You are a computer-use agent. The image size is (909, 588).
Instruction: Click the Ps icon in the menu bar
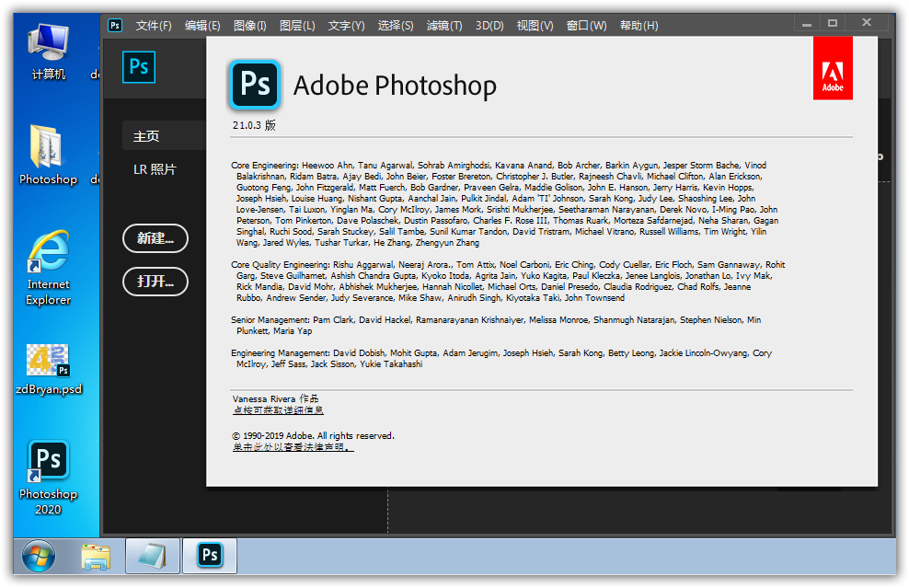[x=115, y=25]
